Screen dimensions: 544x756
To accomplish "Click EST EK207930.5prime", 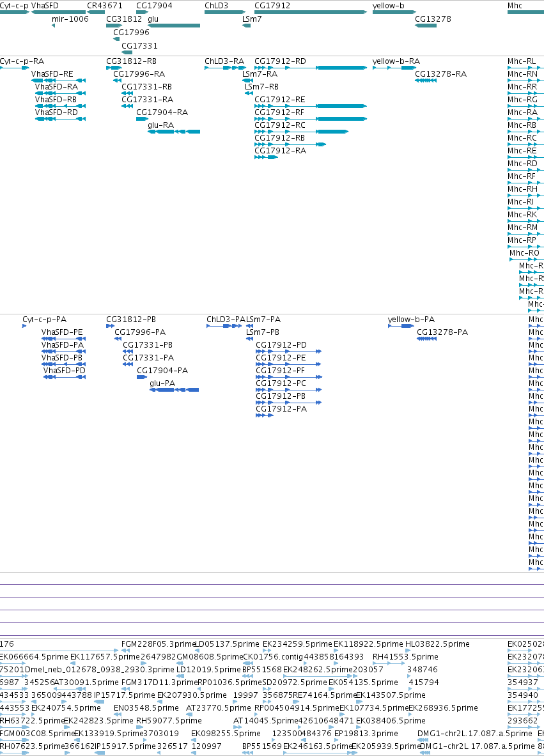I will pos(192,695).
